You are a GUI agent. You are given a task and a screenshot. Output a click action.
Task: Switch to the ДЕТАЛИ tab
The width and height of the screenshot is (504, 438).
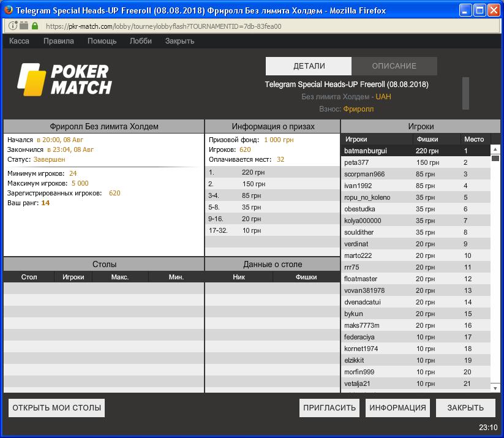(x=309, y=66)
